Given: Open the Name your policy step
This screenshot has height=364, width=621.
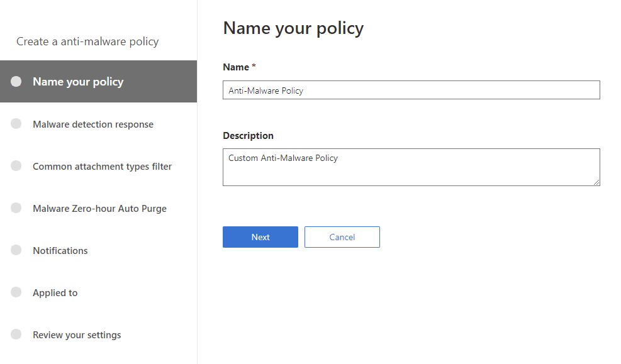Looking at the screenshot, I should (x=78, y=82).
